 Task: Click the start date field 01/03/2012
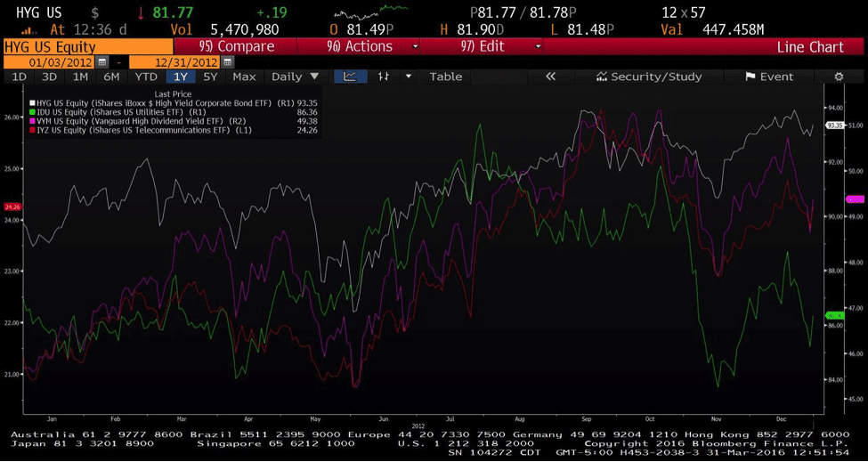tap(50, 62)
